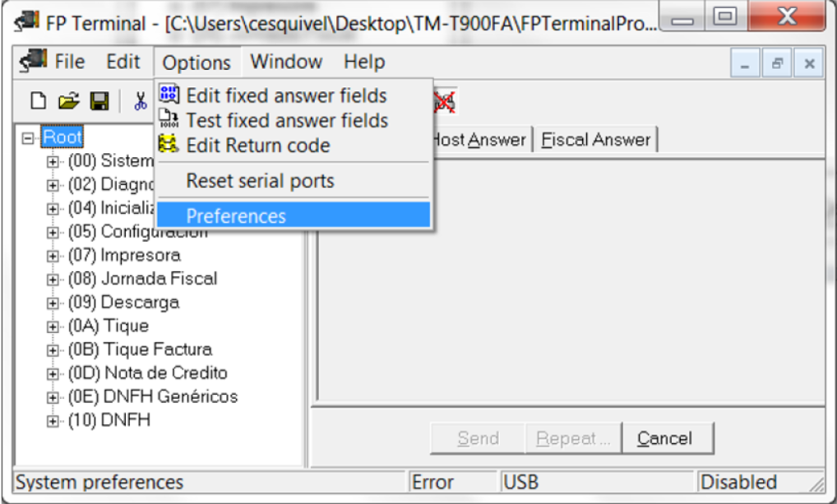The height and width of the screenshot is (504, 837).
Task: Collapse the Root tree node
Action: 28,138
